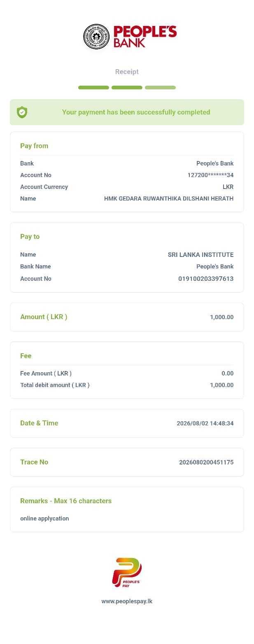
Task: Click the Receipt heading
Action: (127, 72)
